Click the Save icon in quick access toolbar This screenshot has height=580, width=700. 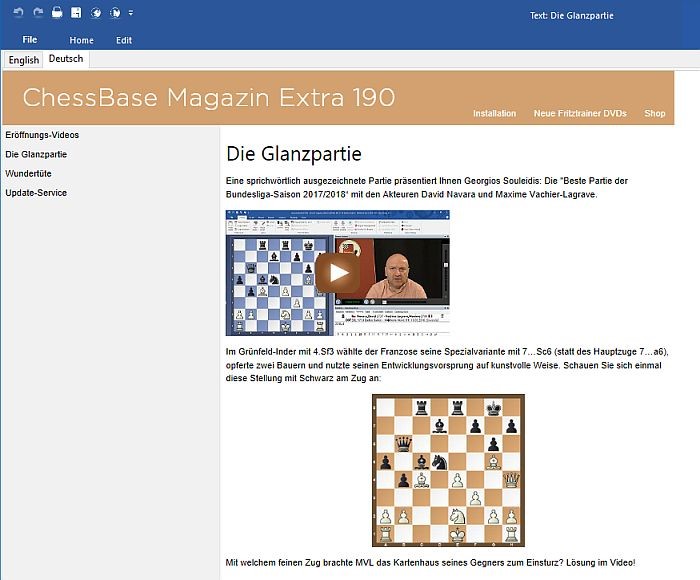click(76, 13)
